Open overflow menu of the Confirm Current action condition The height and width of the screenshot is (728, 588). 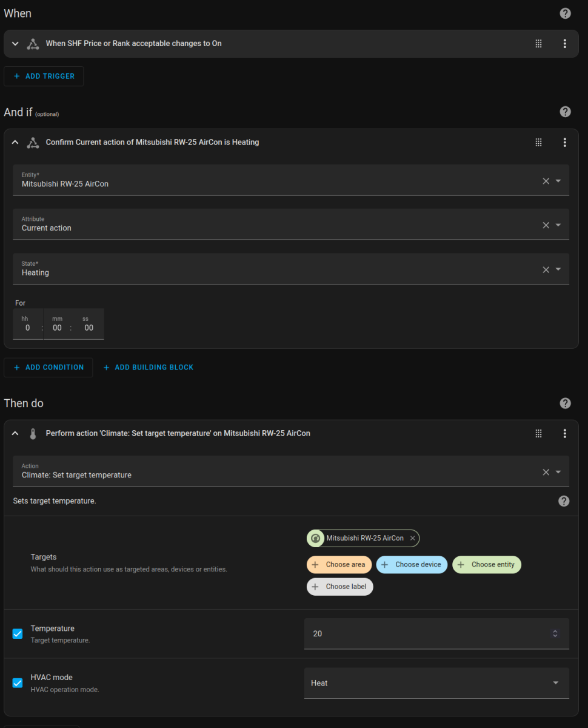click(564, 143)
